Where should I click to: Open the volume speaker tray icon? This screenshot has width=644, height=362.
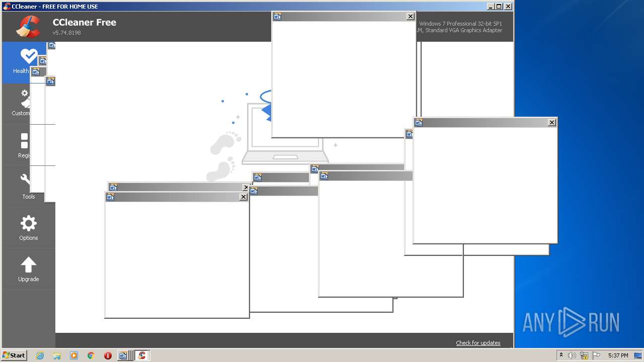[x=572, y=355]
